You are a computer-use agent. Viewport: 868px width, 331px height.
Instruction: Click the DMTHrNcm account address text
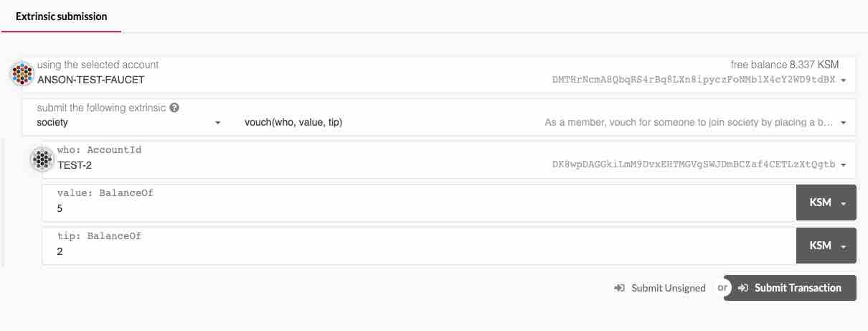click(694, 80)
